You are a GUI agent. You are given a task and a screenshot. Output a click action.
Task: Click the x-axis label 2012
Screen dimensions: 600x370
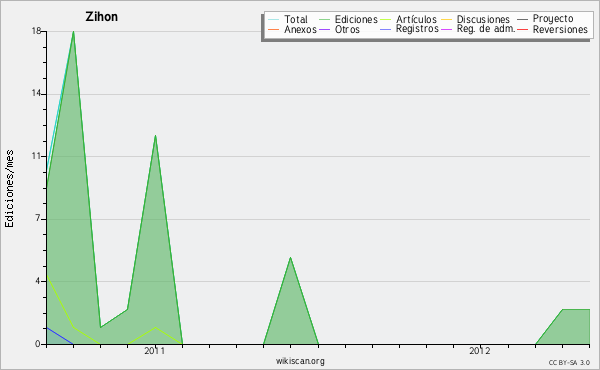click(480, 351)
